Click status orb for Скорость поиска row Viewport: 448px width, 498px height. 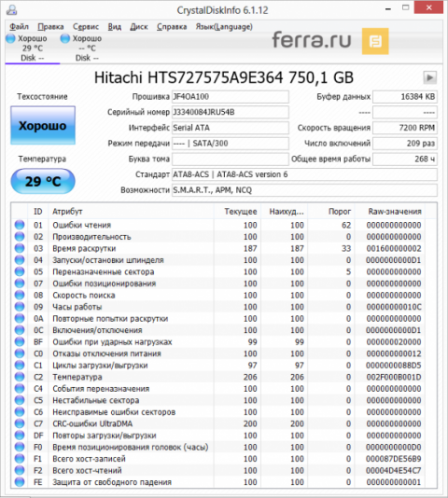(20, 295)
